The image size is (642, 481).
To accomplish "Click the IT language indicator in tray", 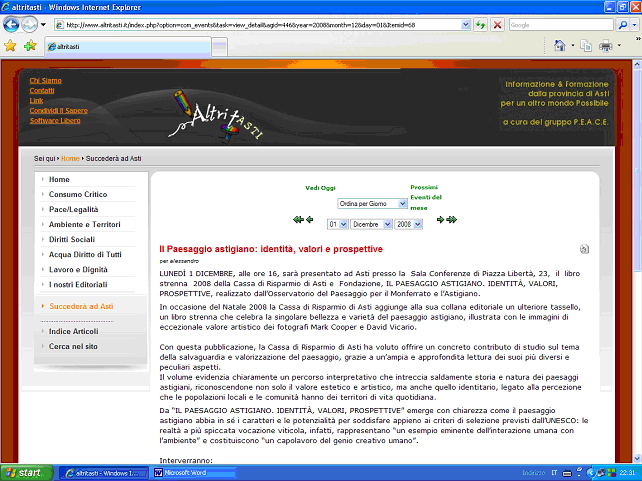I will [554, 473].
